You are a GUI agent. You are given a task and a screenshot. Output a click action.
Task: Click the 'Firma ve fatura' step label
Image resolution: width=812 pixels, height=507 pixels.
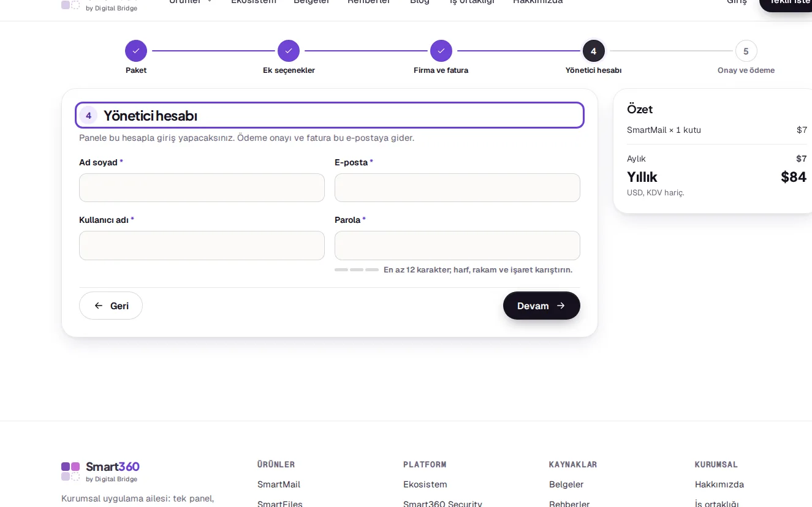point(441,70)
